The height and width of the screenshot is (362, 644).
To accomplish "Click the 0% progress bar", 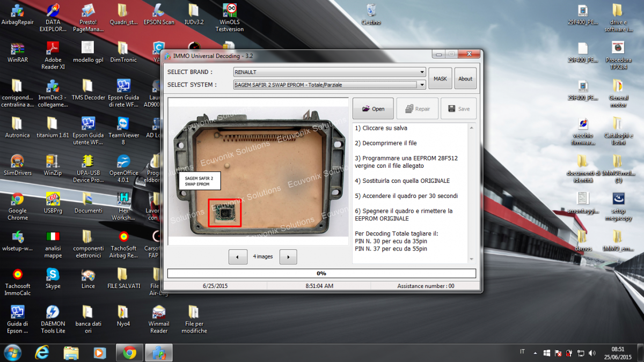I will [x=321, y=274].
